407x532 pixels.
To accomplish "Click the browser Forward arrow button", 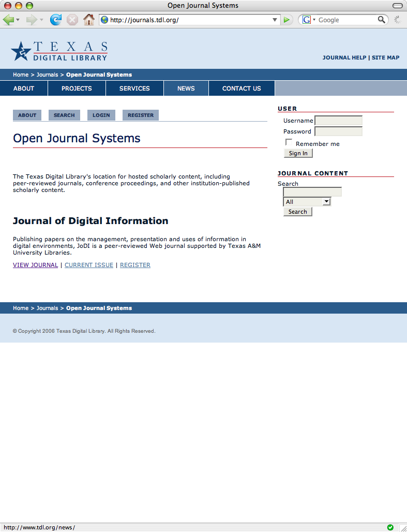I will pyautogui.click(x=32, y=20).
